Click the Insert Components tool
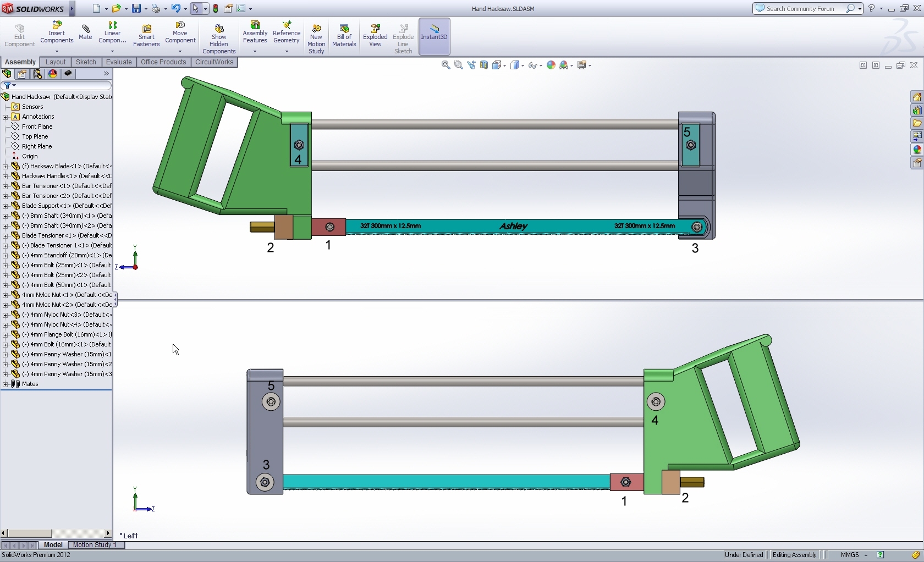 [57, 33]
